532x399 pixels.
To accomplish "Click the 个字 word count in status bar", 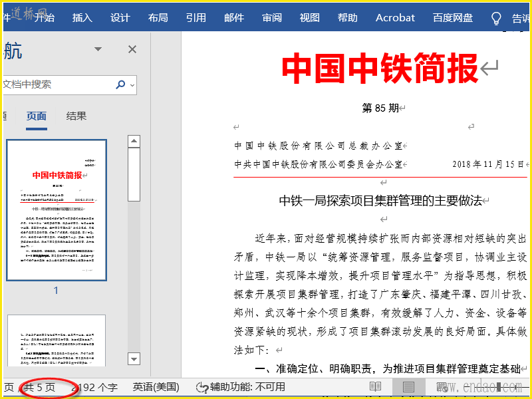I will 95,387.
